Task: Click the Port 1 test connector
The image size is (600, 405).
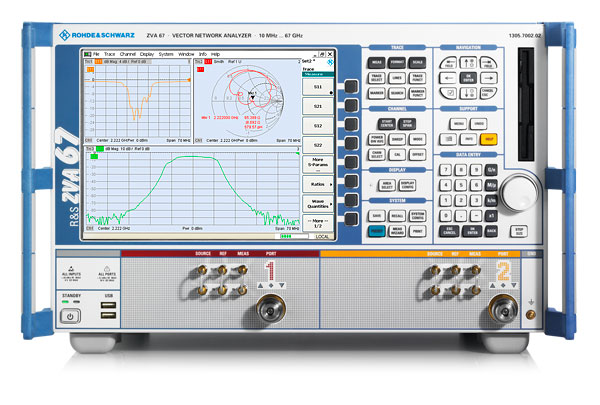Action: 271,309
